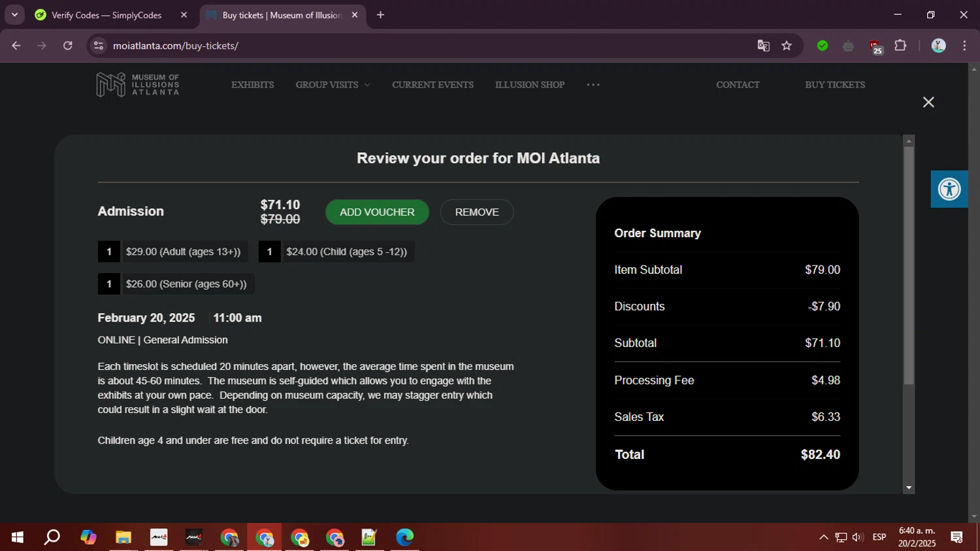Click the ADD VOUCHER button
980x551 pixels.
(x=377, y=212)
